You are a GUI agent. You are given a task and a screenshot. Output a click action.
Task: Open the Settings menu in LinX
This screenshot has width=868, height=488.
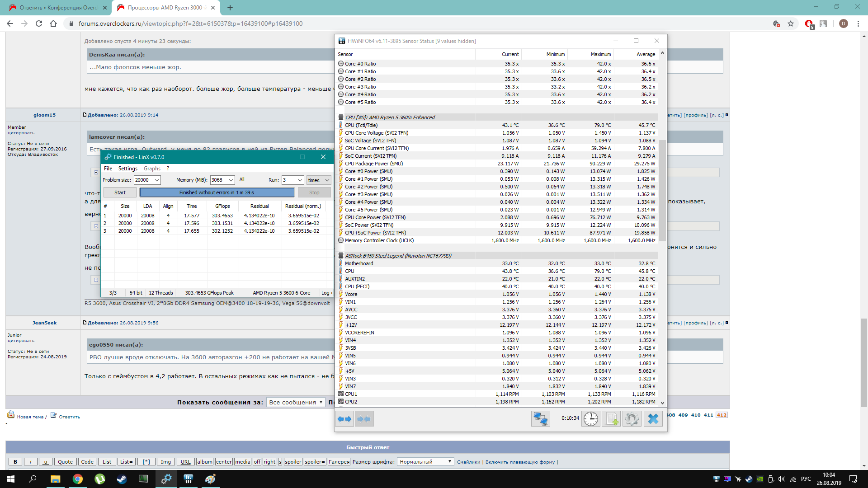[127, 169]
